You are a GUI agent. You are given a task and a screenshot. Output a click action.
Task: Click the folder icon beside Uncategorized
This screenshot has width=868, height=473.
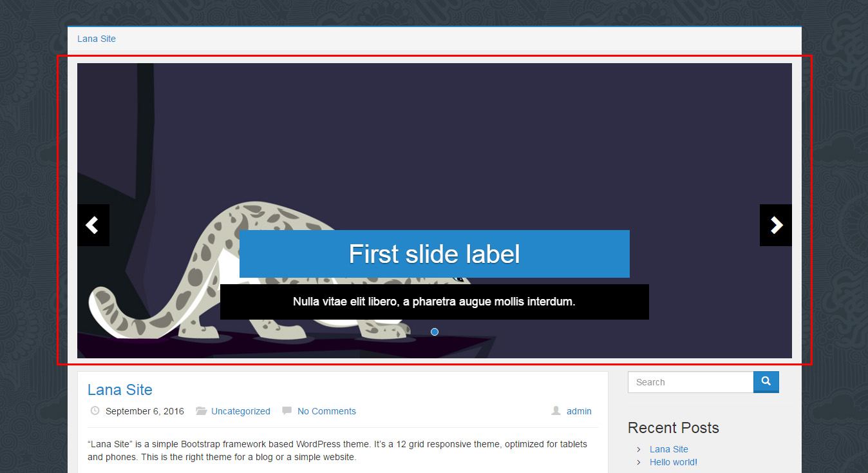point(201,410)
